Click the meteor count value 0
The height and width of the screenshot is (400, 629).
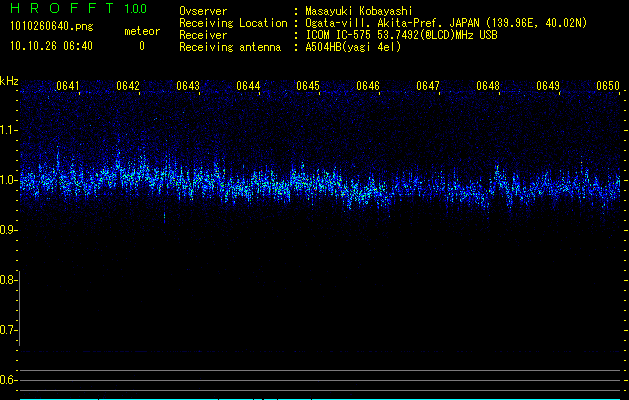click(x=141, y=46)
